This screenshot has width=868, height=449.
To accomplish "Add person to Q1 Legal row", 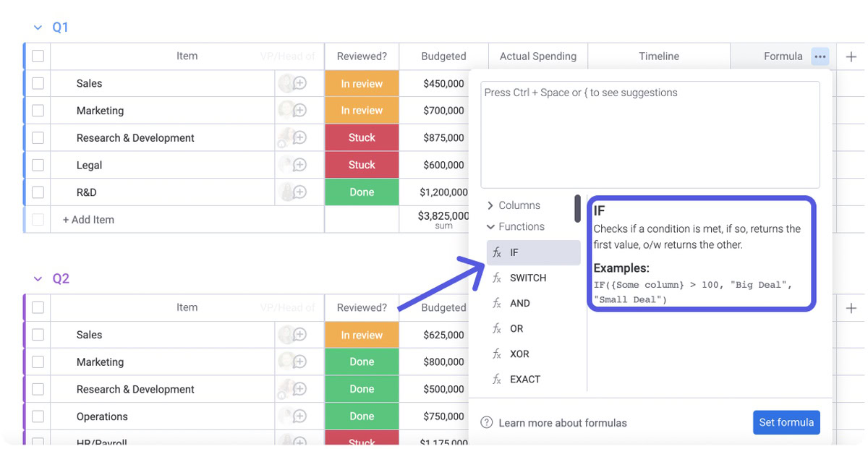I will coord(299,166).
